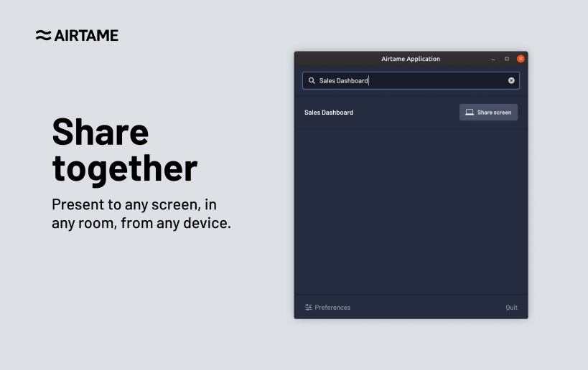Click the Share screen button
Screen dimensions: 588x370
(488, 113)
